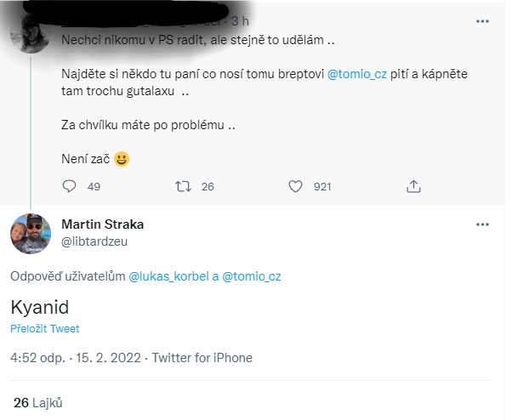Open @tomio_cz mention in the gutalax tweet
The image size is (529, 420).
(357, 74)
